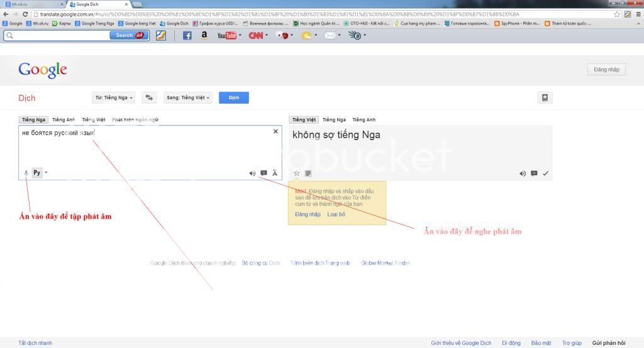This screenshot has width=644, height=348.
Task: Listen to the Russian source text pronunciation
Action: click(252, 173)
